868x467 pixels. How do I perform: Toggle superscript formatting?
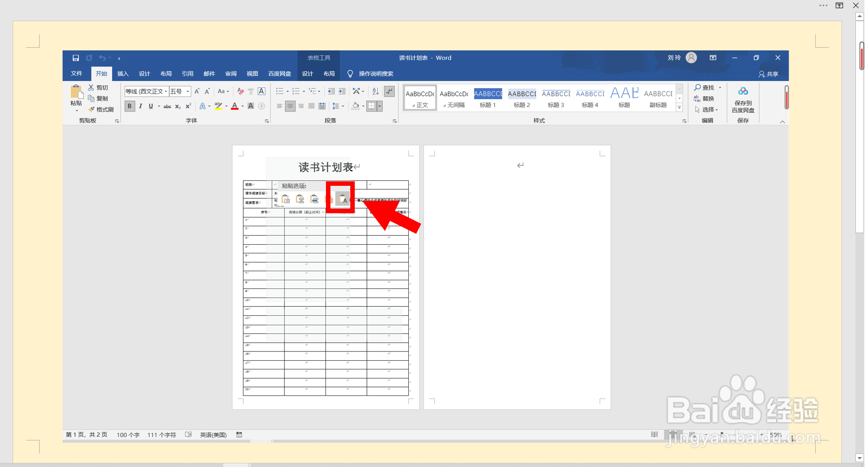click(188, 106)
